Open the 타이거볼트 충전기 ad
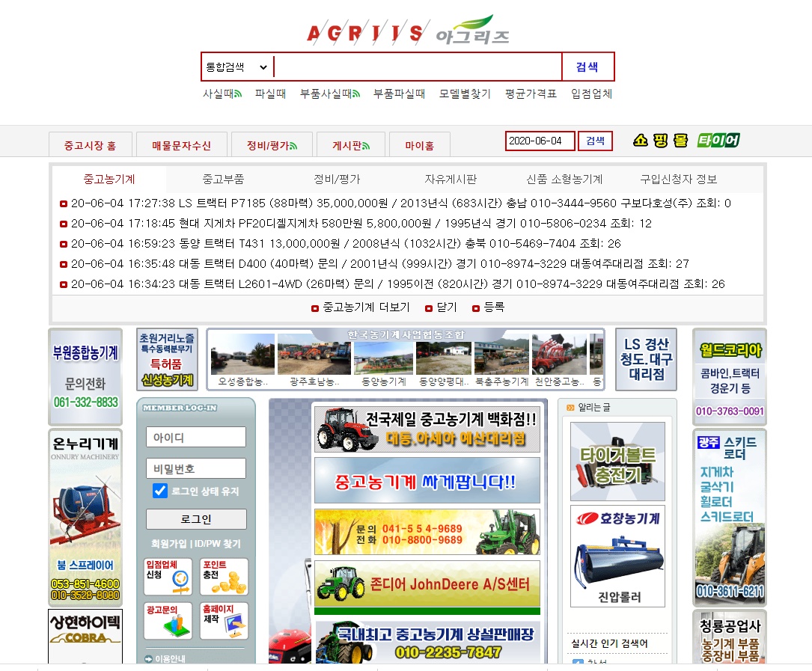Screen dimensions: 812x671 pos(618,462)
